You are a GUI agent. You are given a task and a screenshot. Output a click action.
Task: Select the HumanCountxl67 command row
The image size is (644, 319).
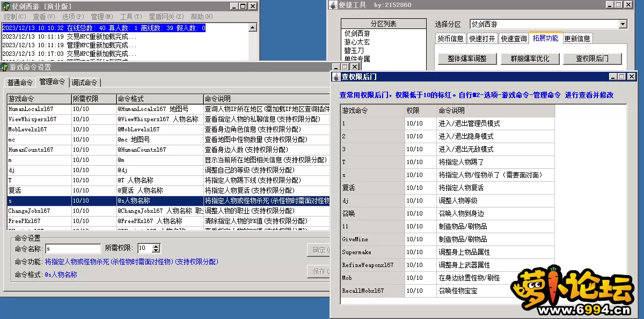click(169, 150)
